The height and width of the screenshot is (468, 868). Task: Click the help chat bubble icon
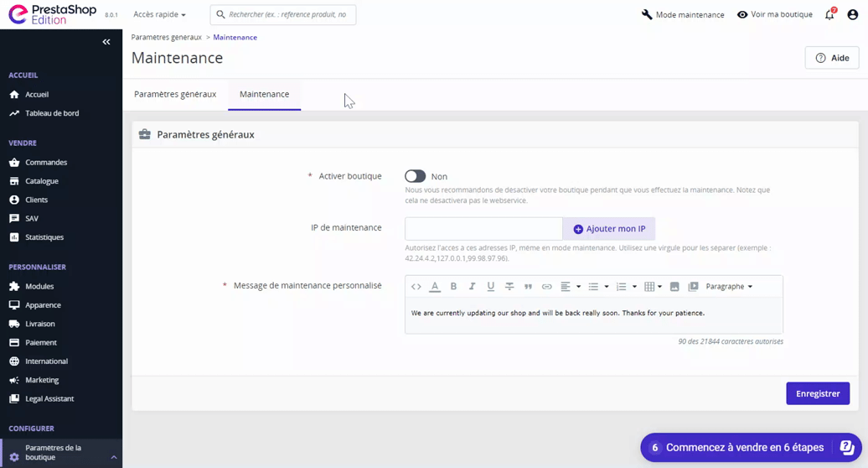click(847, 447)
